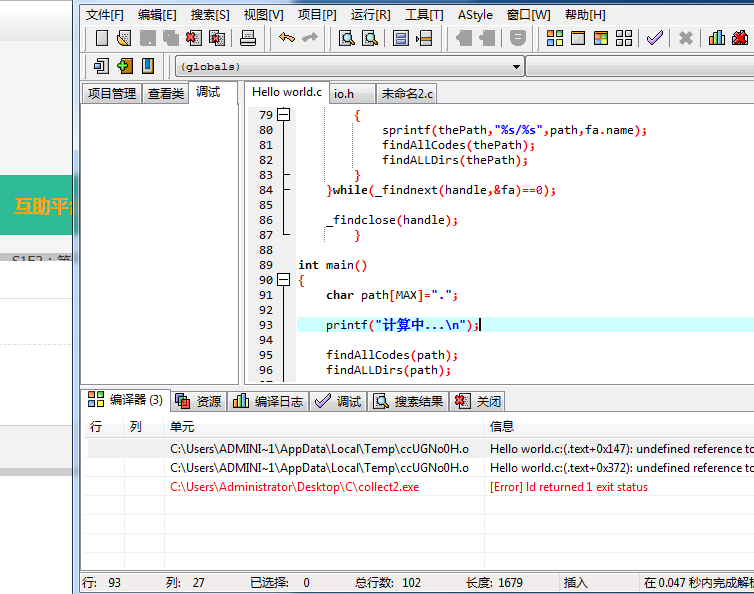Image resolution: width=754 pixels, height=594 pixels.
Task: Open the 搜索[S] menu
Action: tap(210, 15)
